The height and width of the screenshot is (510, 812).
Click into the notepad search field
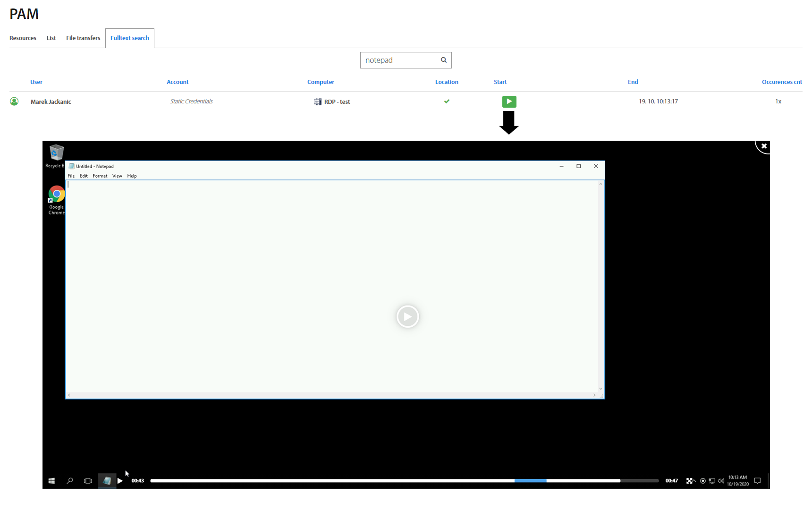(399, 60)
